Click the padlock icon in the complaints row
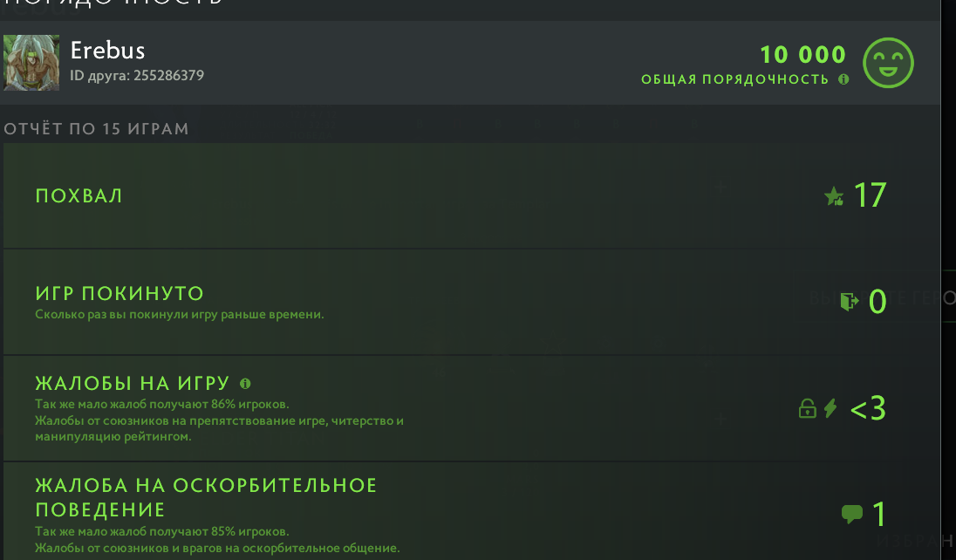 (x=808, y=407)
